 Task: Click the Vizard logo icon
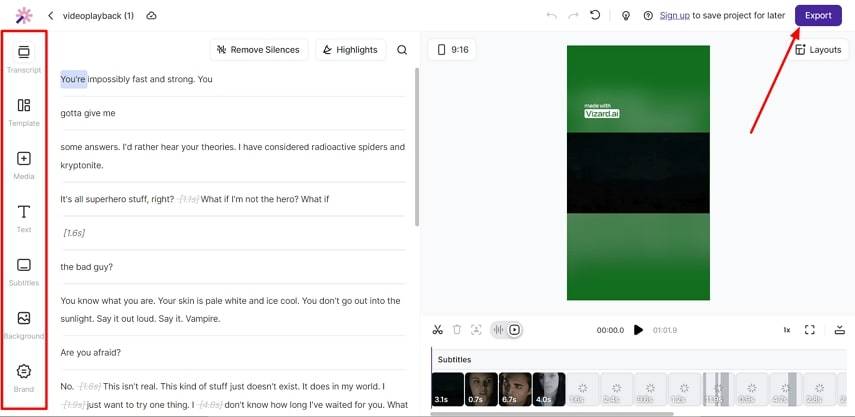pyautogui.click(x=24, y=15)
